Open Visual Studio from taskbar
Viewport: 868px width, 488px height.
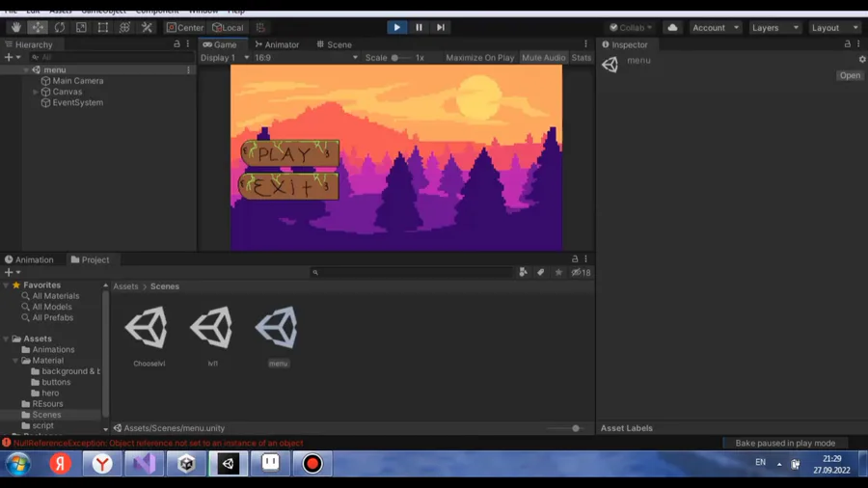144,464
